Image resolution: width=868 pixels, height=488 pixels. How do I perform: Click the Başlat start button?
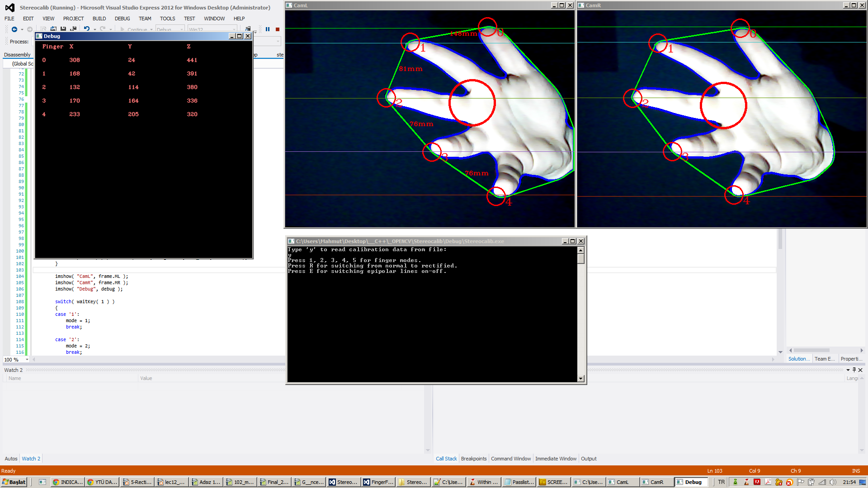[x=14, y=482]
